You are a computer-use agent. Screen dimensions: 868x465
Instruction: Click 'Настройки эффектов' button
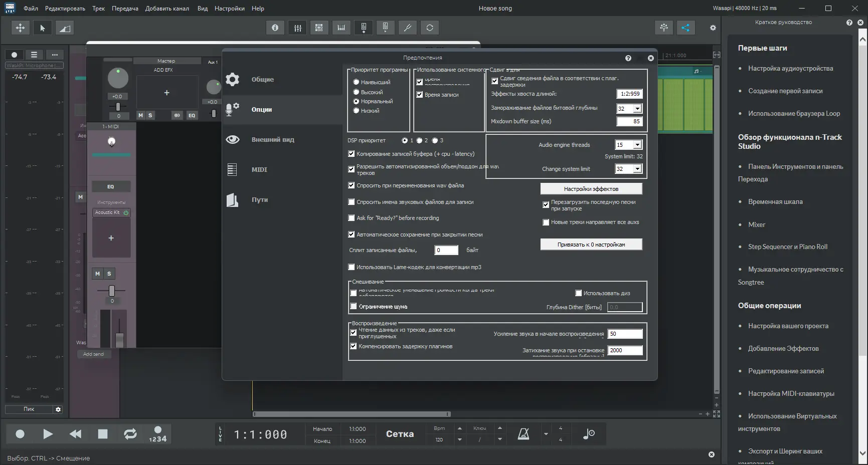(591, 189)
